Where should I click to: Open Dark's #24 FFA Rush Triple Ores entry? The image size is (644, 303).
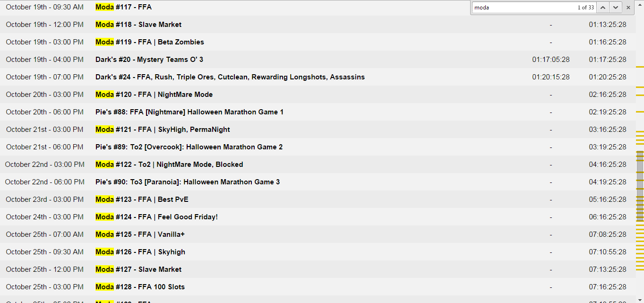coord(230,77)
